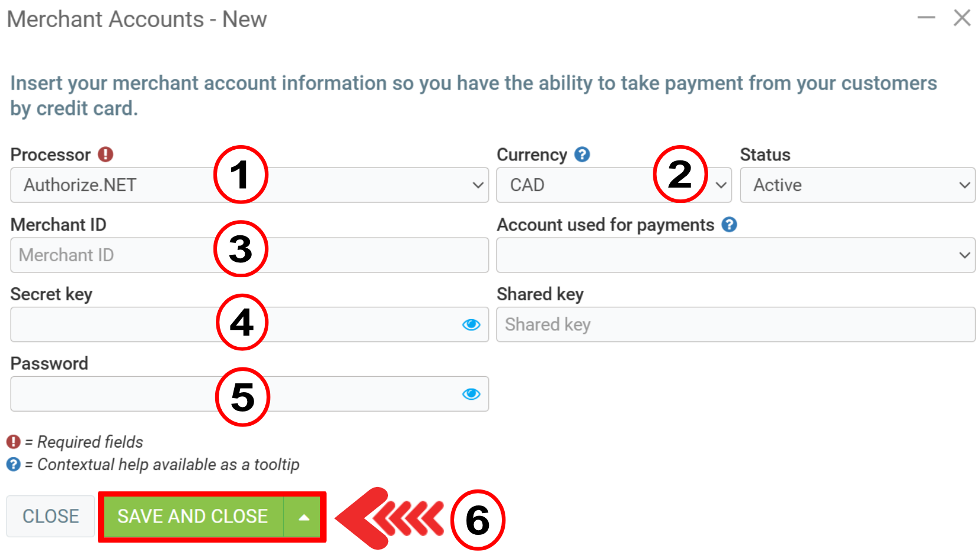This screenshot has width=980, height=552.
Task: Click the Currency help tooltip icon
Action: (582, 155)
